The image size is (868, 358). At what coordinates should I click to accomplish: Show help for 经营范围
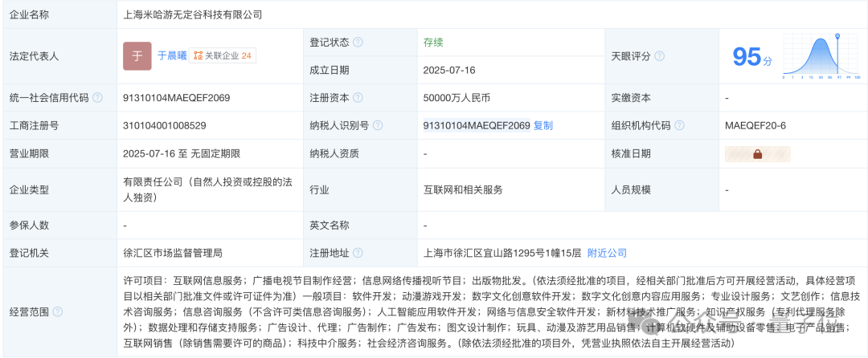point(58,312)
